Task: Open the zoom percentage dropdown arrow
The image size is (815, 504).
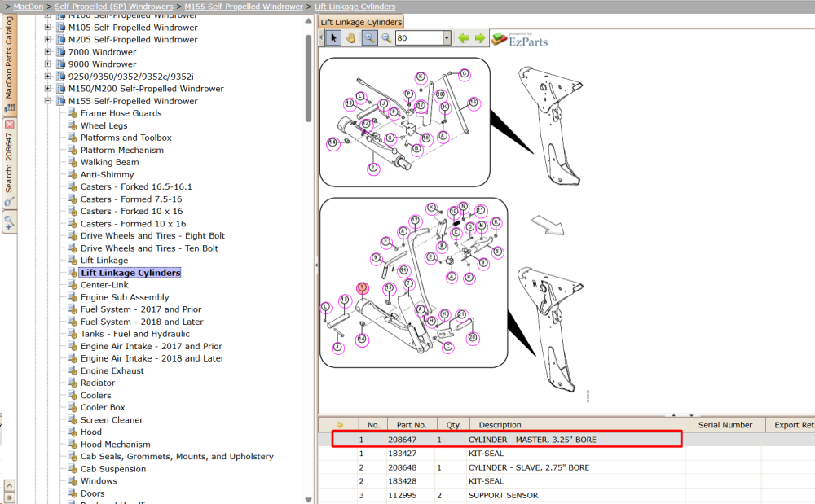Action: 447,38
